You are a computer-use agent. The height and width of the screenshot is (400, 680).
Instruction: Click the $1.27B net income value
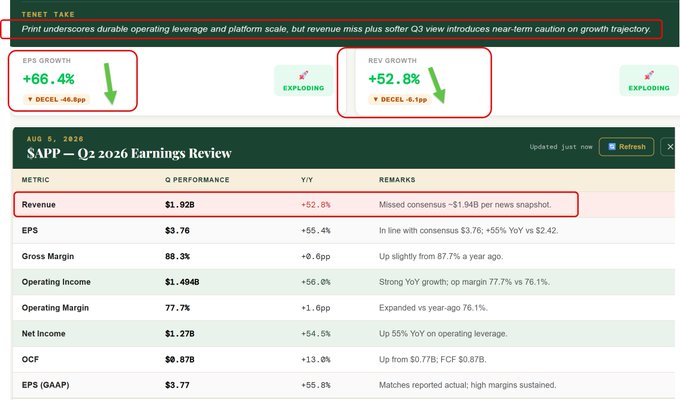[180, 334]
